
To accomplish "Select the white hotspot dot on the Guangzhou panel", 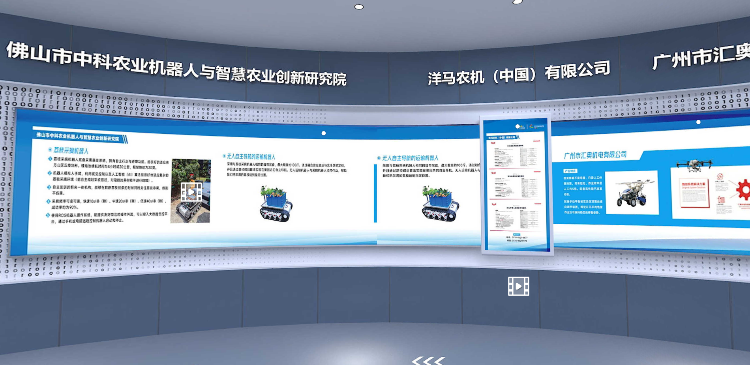I will pyautogui.click(x=698, y=122).
